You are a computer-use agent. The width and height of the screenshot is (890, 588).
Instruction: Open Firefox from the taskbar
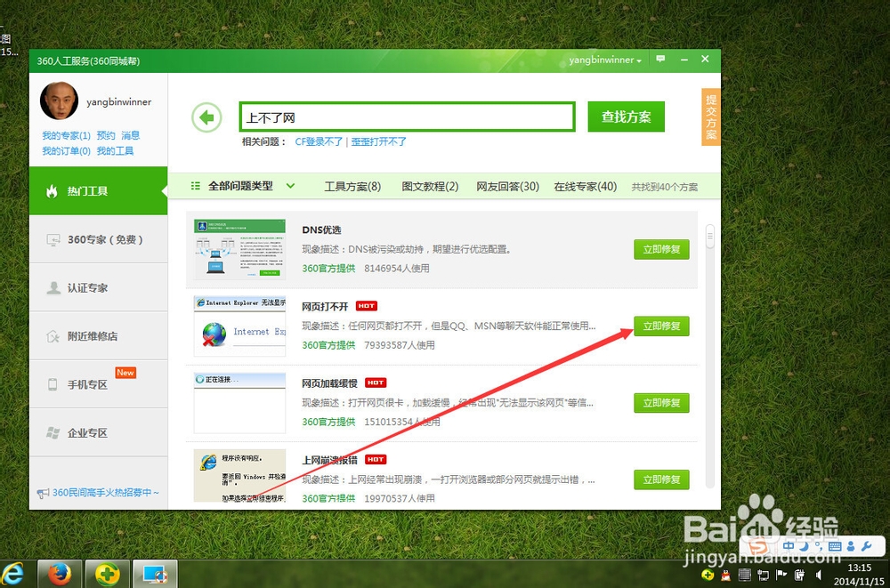60,574
